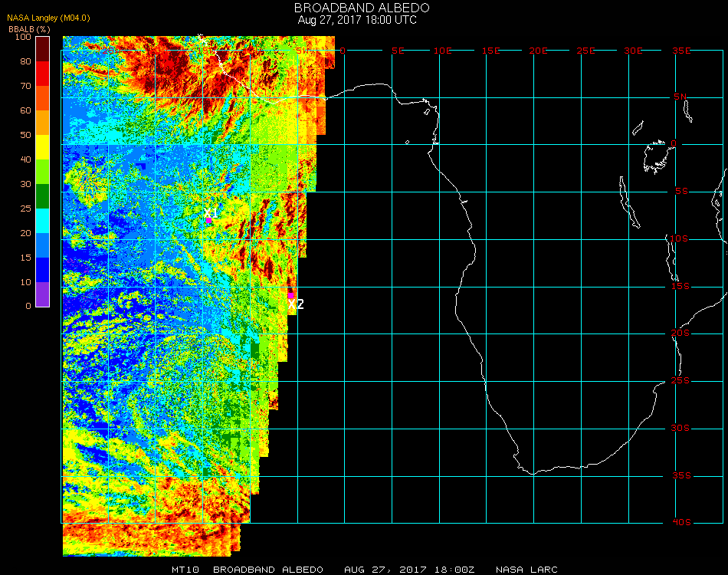
Task: Click the '10S' latitude label
Action: pos(678,238)
